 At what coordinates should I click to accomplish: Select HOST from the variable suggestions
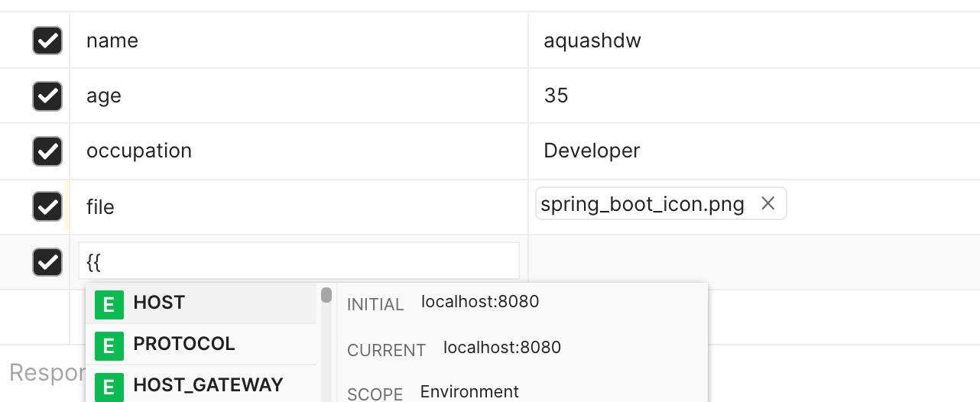pos(159,303)
